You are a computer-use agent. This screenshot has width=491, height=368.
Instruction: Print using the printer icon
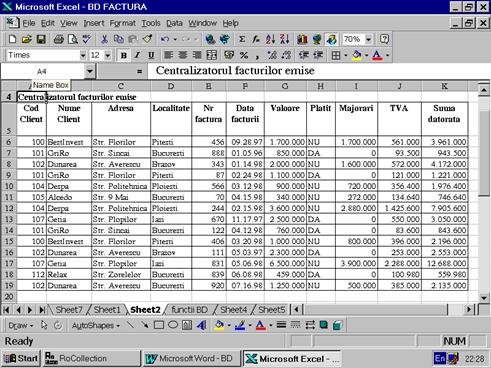[59, 39]
